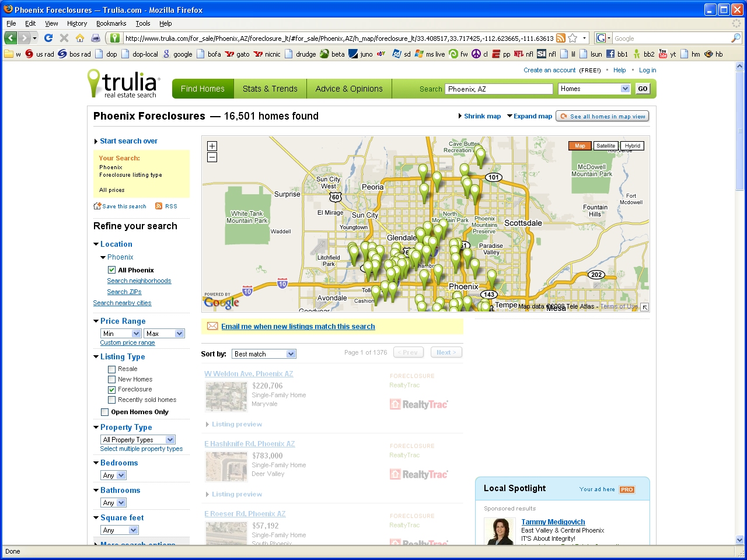Open Tammy Medigovich sponsored link
This screenshot has height=560, width=747.
(x=553, y=522)
